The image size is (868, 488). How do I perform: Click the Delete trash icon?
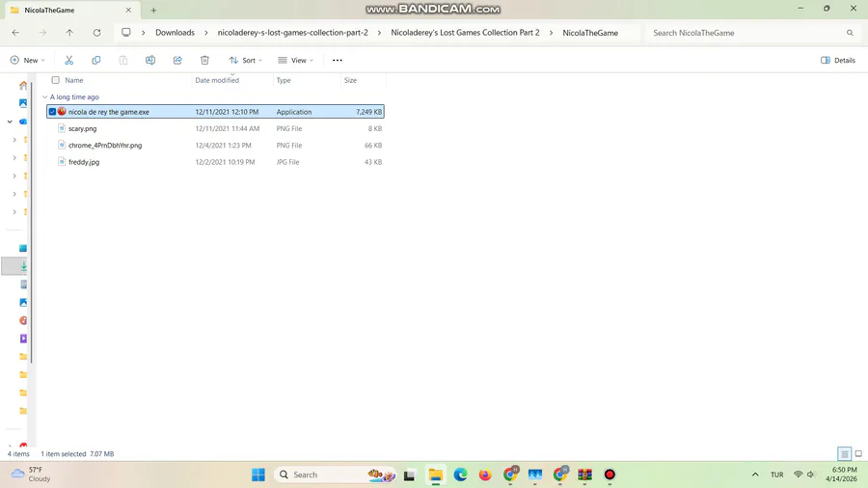204,61
